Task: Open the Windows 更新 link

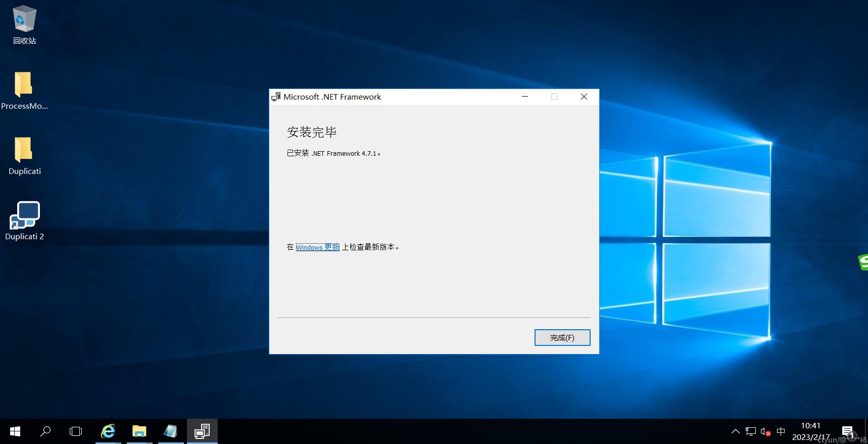Action: click(318, 247)
